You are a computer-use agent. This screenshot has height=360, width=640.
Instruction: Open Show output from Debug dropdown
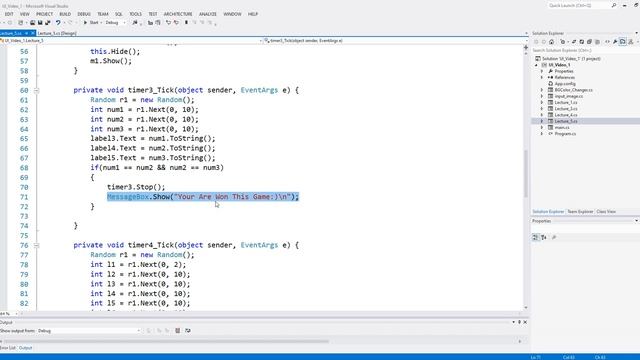coord(89,331)
